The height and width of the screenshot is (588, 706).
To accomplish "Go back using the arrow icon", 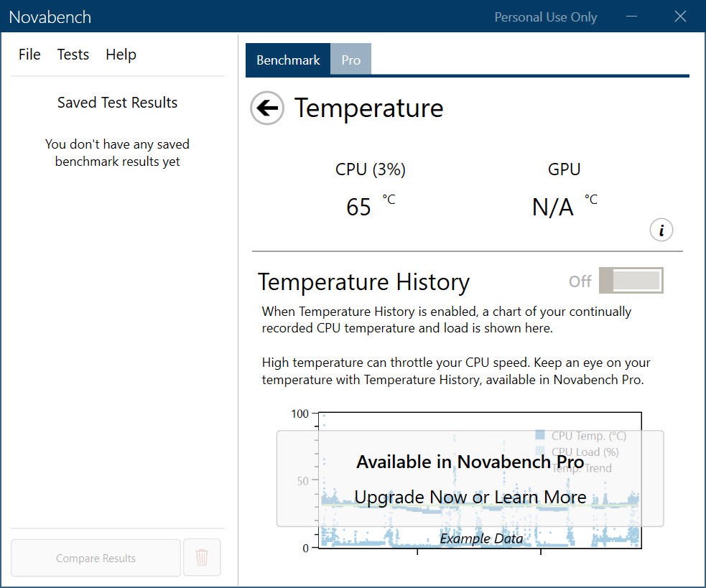I will click(x=267, y=108).
